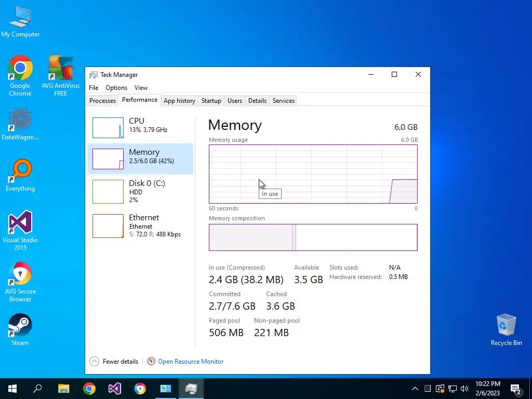532x399 pixels.
Task: Go to the Startup tab
Action: (x=211, y=101)
